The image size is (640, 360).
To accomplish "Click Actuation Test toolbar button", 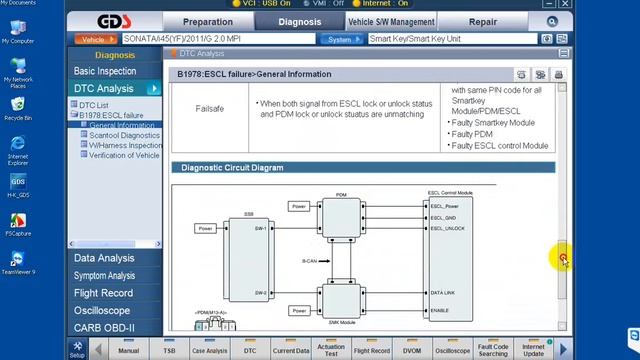I will (x=331, y=349).
